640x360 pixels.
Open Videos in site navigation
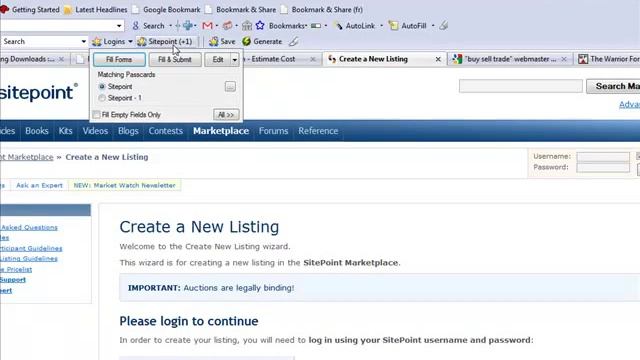point(95,131)
